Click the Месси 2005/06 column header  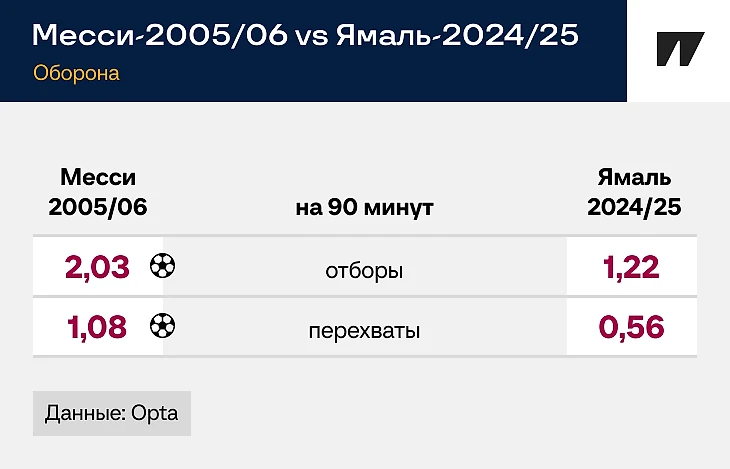(x=98, y=192)
